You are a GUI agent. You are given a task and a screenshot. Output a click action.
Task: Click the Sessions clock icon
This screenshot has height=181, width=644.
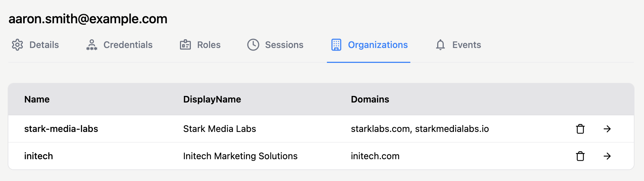[253, 45]
